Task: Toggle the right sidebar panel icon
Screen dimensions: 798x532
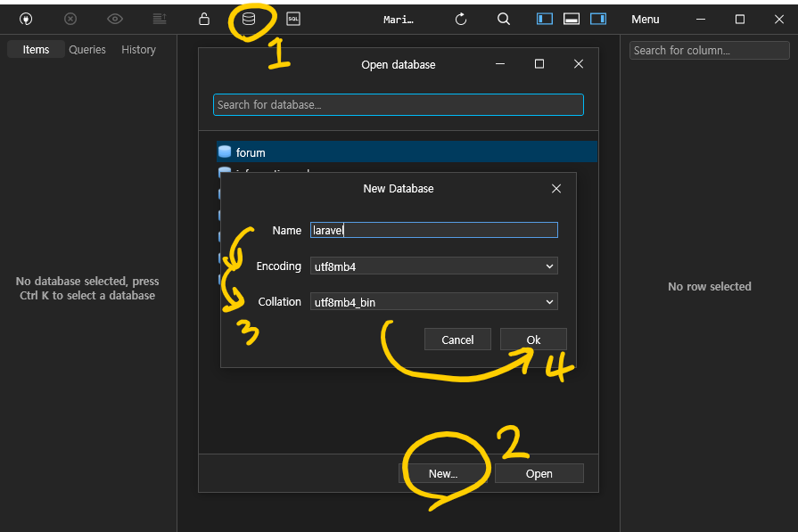Action: (x=598, y=20)
